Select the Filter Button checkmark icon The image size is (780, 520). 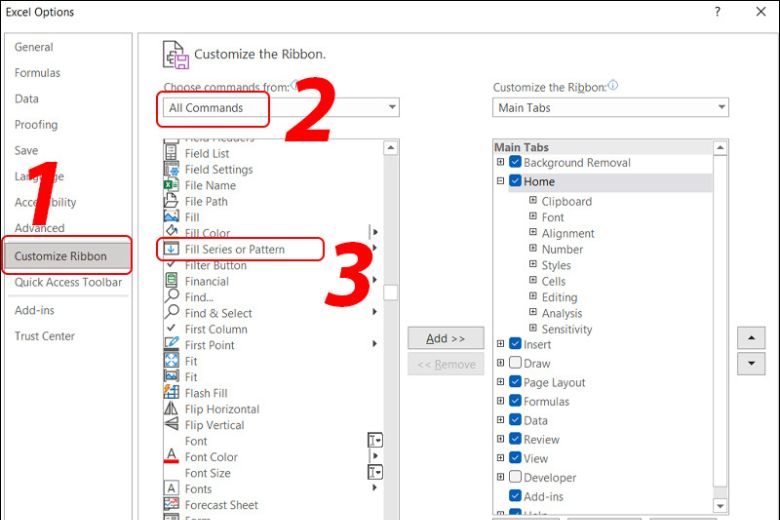(171, 264)
